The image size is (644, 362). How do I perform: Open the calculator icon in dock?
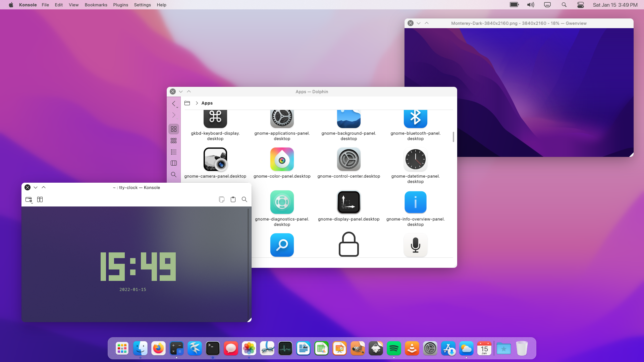[x=176, y=349]
